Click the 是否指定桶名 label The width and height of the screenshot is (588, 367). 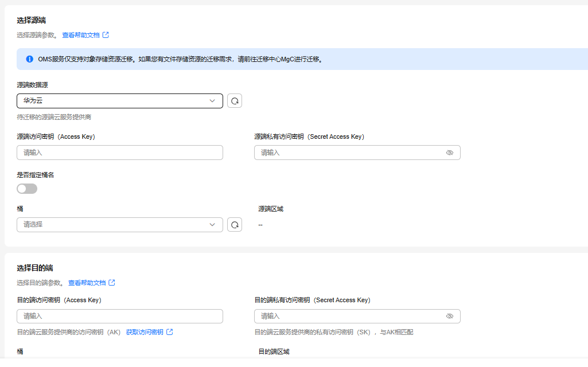[x=35, y=175]
